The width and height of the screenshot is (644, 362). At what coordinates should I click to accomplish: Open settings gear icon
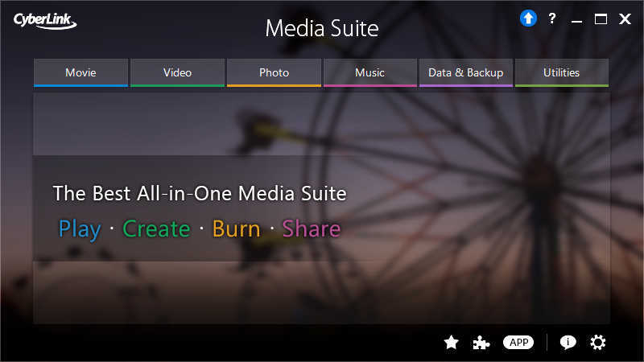[597, 343]
